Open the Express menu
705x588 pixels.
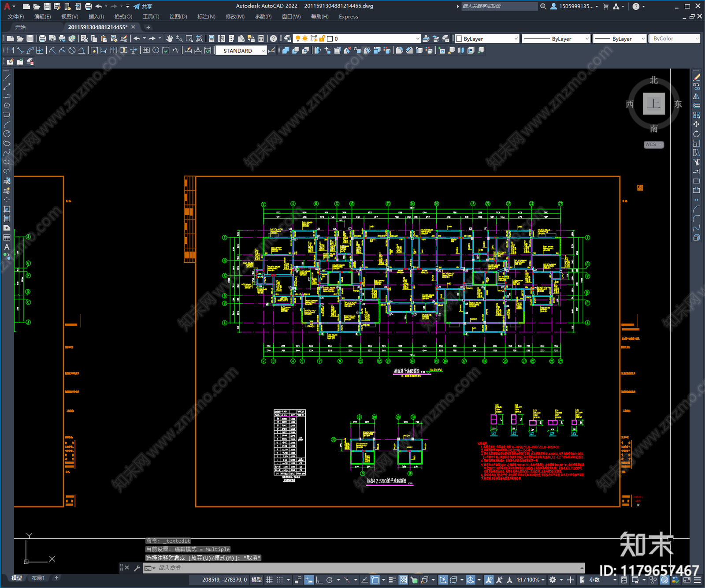tap(349, 17)
